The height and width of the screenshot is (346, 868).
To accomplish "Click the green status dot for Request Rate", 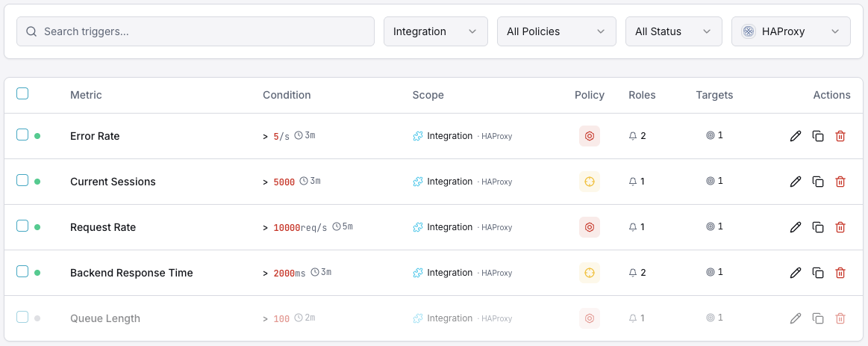I will [37, 226].
